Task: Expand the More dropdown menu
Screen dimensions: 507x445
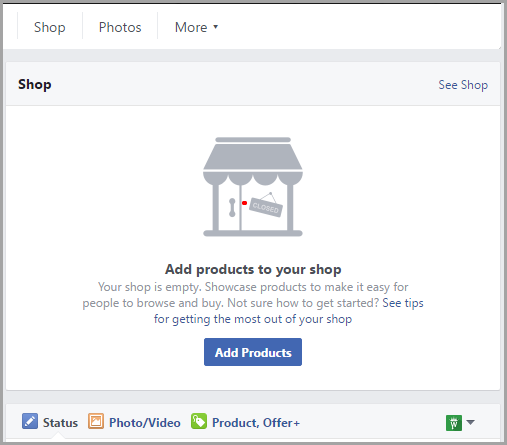Action: tap(196, 27)
